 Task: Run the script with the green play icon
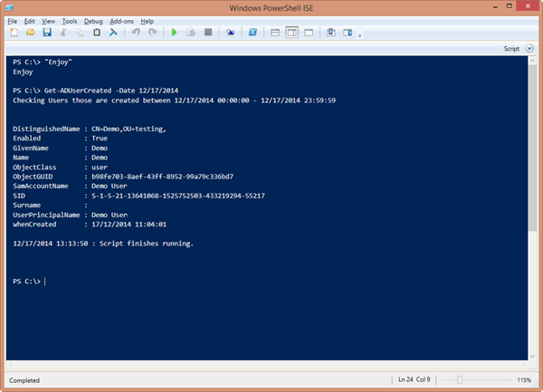tap(174, 33)
